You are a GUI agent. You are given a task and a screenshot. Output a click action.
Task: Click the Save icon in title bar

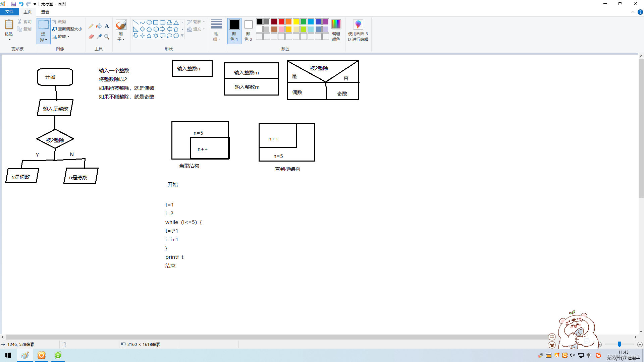click(x=14, y=4)
